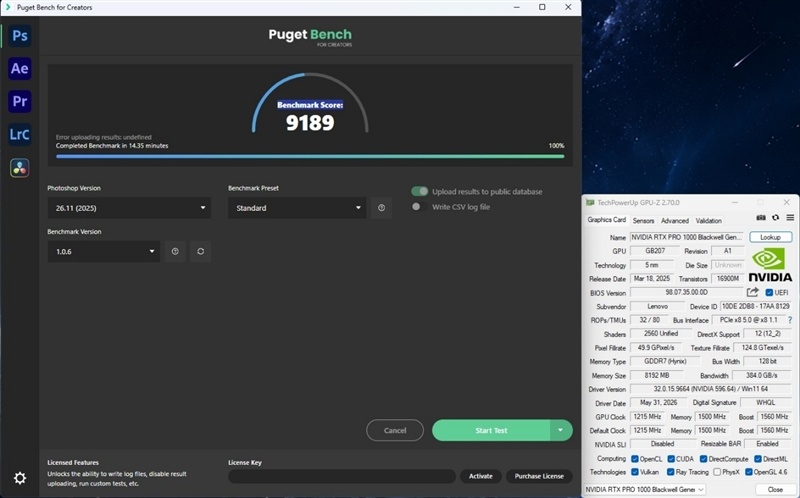This screenshot has height=498, width=800.
Task: Toggle the Ray Tracing checkbox
Action: click(671, 472)
